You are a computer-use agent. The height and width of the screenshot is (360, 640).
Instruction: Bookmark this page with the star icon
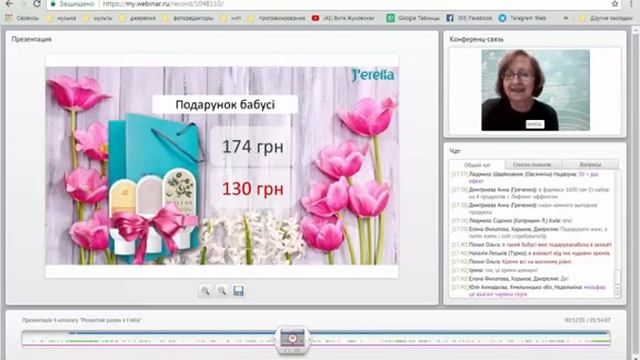pyautogui.click(x=615, y=4)
